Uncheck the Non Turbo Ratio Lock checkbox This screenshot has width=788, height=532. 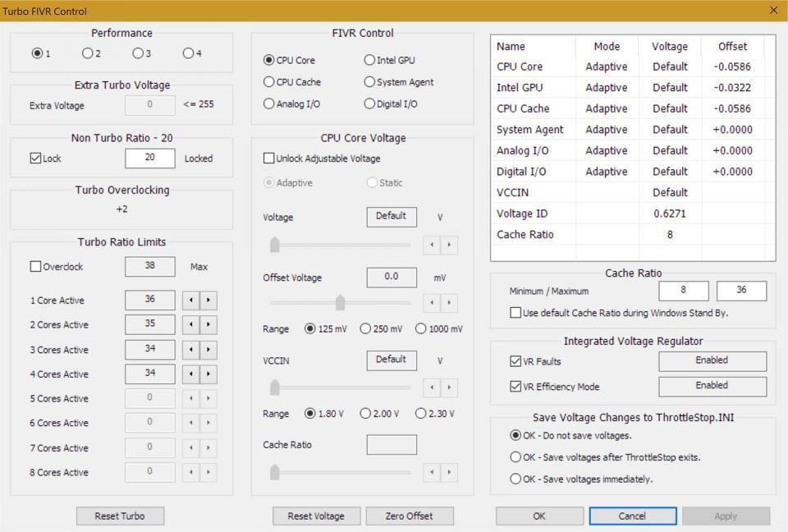click(x=34, y=158)
